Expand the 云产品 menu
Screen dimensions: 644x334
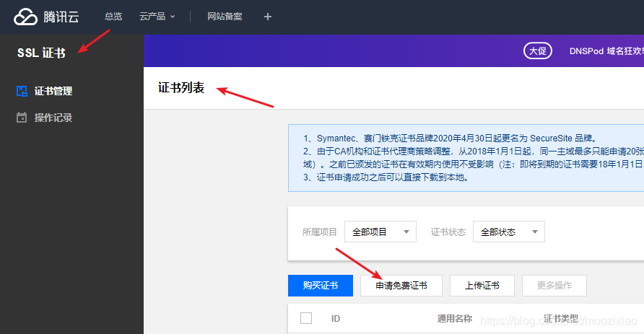click(157, 17)
